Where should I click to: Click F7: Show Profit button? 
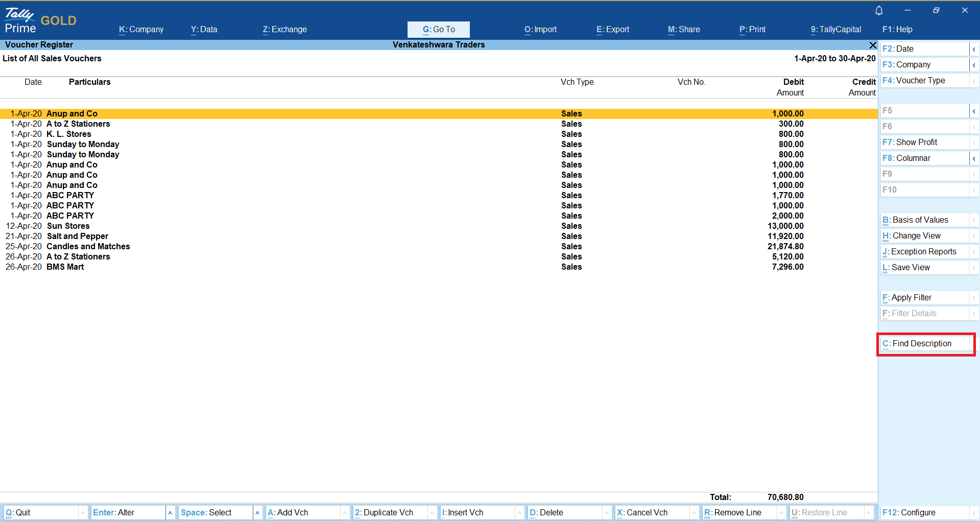pyautogui.click(x=916, y=143)
